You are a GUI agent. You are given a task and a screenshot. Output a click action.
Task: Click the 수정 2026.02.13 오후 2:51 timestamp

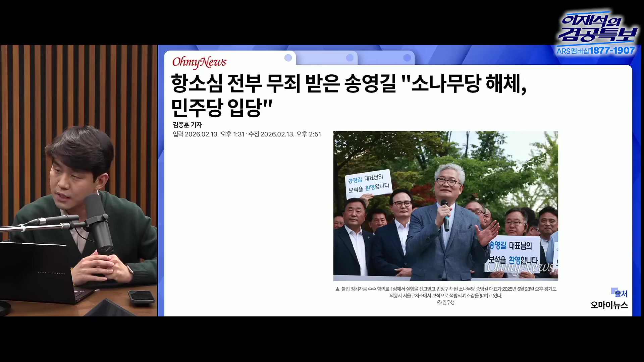(285, 134)
